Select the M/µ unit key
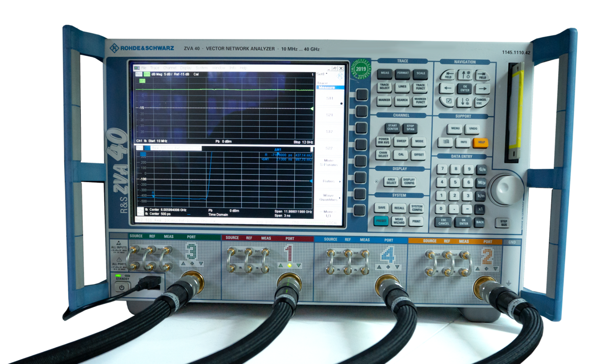This screenshot has height=364, width=609. click(x=482, y=183)
